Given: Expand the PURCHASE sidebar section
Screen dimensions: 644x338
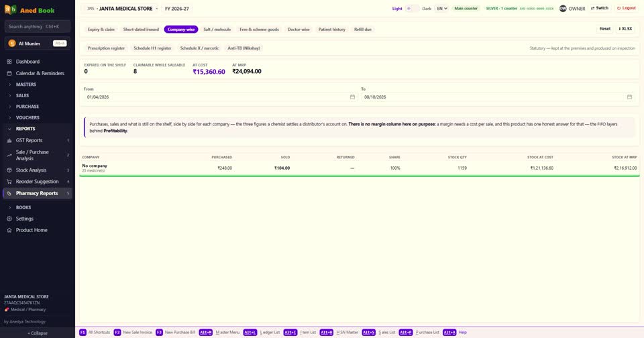Looking at the screenshot, I should 38,107.
